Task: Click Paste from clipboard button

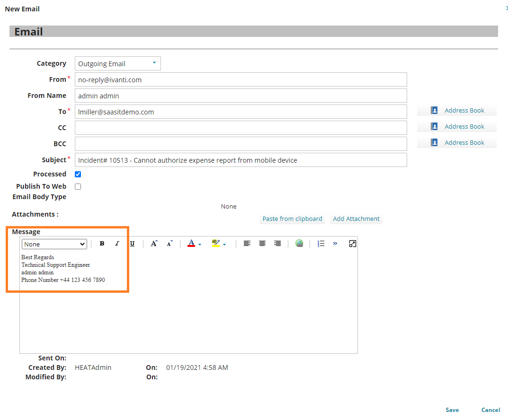Action: [x=292, y=219]
